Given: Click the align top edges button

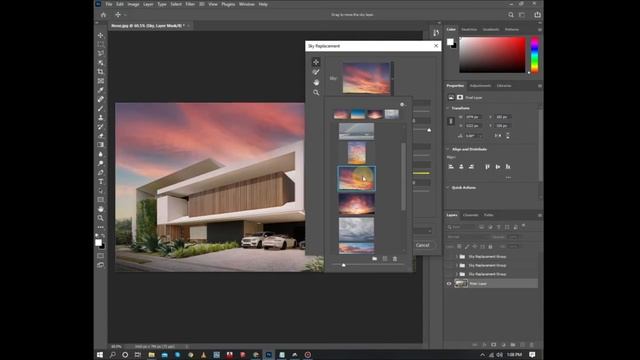Looking at the screenshot, I should [x=487, y=167].
